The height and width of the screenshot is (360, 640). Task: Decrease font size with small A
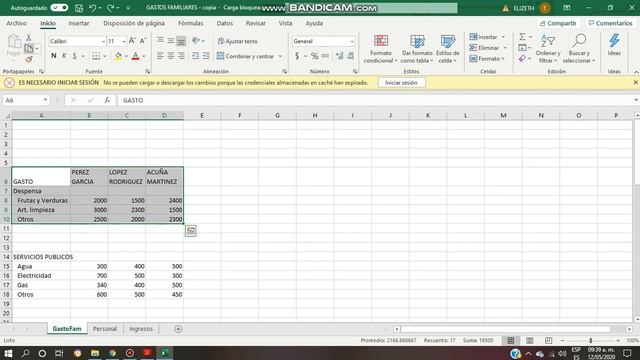tap(142, 41)
